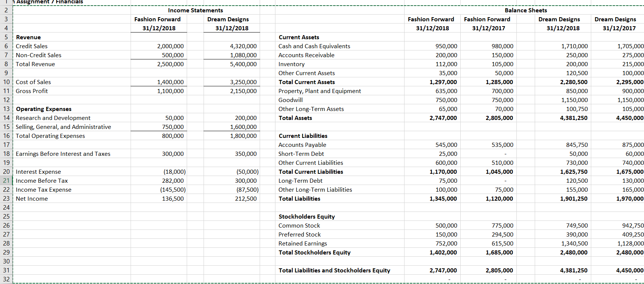Click the Income Statements heading cell
This screenshot has height=284, width=644.
(x=195, y=10)
